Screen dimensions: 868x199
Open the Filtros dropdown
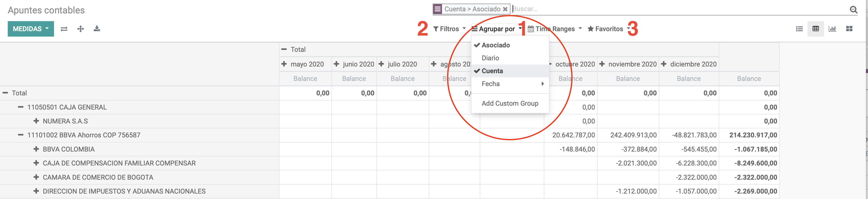click(x=449, y=29)
